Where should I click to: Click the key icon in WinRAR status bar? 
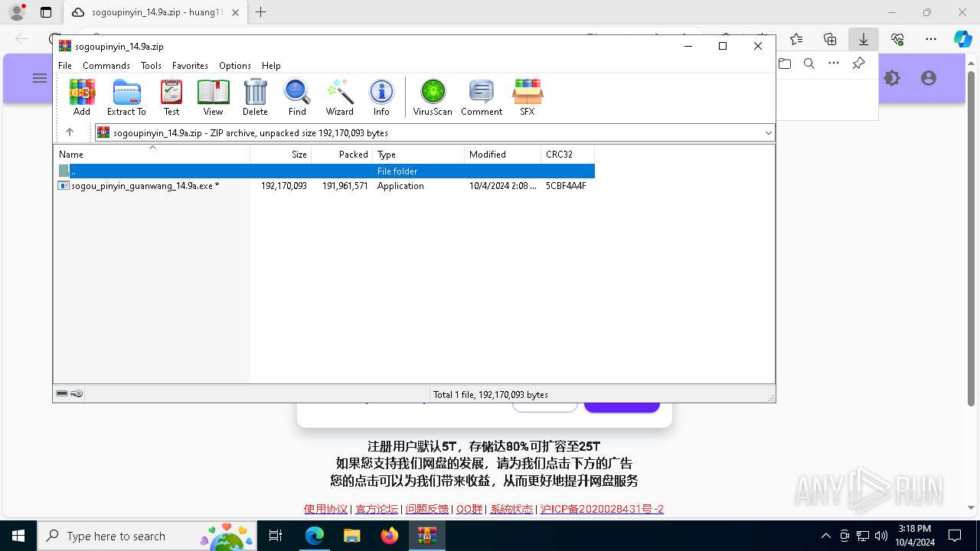pos(77,393)
